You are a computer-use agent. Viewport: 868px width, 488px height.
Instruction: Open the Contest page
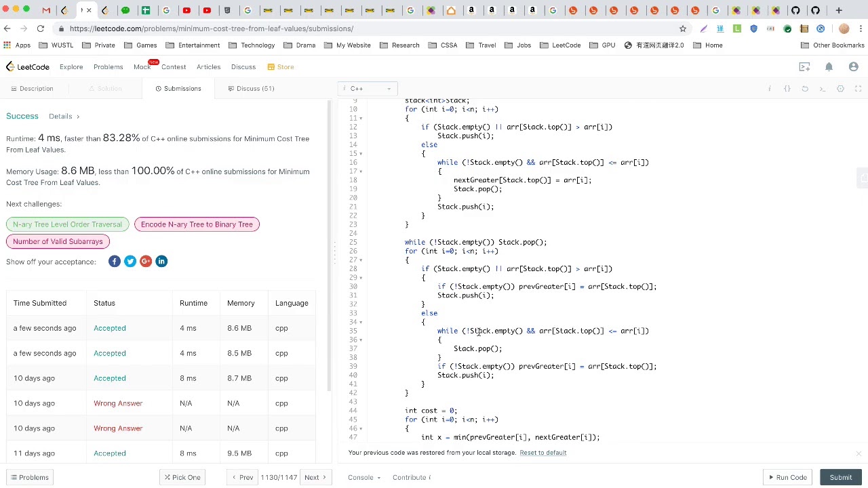click(x=174, y=67)
